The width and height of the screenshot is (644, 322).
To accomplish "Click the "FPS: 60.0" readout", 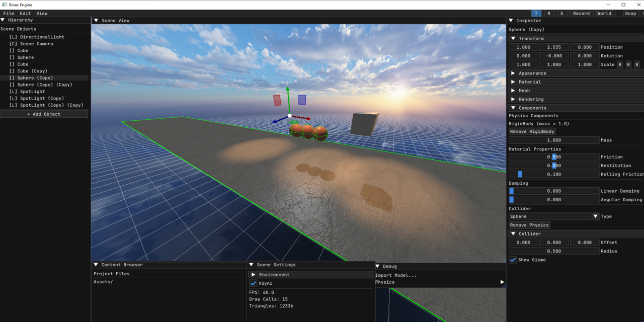I will [261, 292].
